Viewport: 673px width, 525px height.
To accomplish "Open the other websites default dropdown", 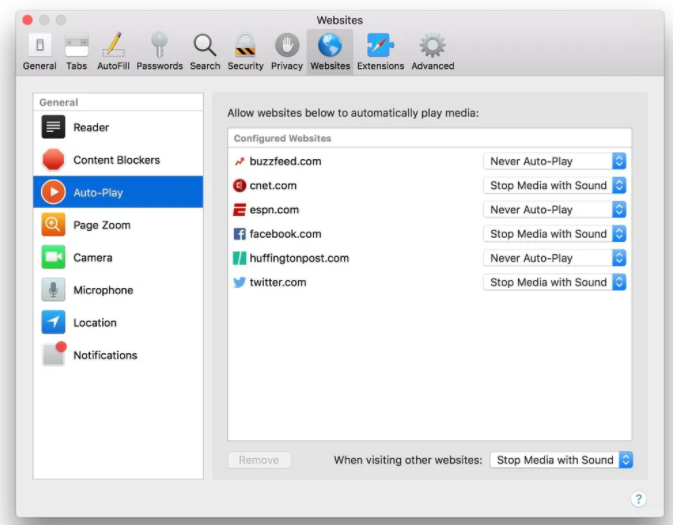I will coord(561,460).
